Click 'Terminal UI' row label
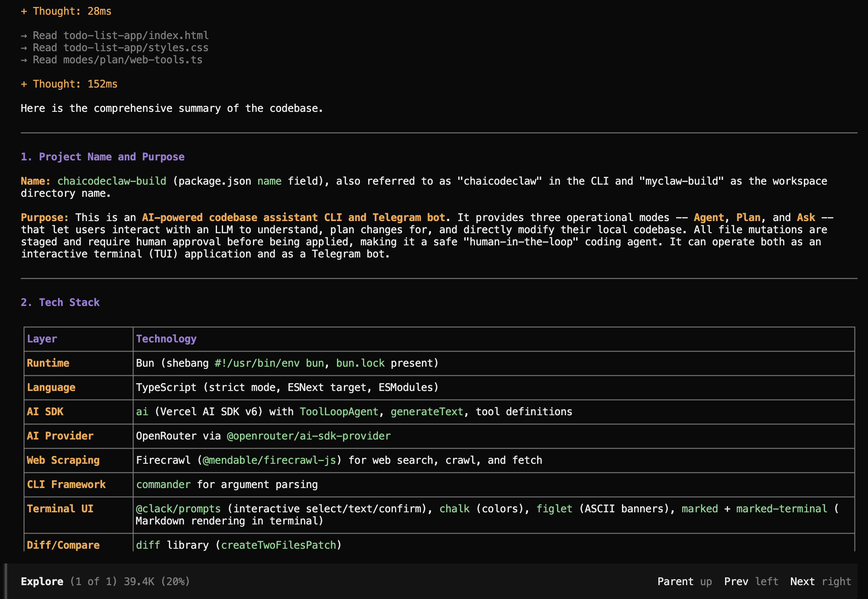Image resolution: width=868 pixels, height=599 pixels. pyautogui.click(x=60, y=509)
